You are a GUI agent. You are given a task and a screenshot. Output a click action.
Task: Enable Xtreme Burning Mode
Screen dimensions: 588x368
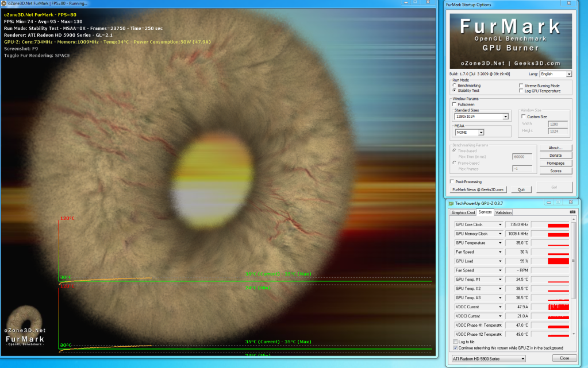point(521,86)
